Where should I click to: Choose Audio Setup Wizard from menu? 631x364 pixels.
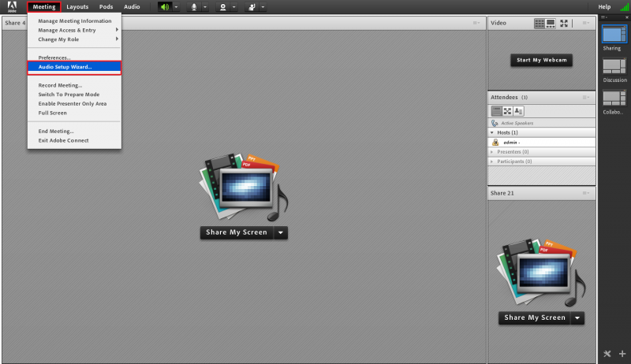click(65, 67)
